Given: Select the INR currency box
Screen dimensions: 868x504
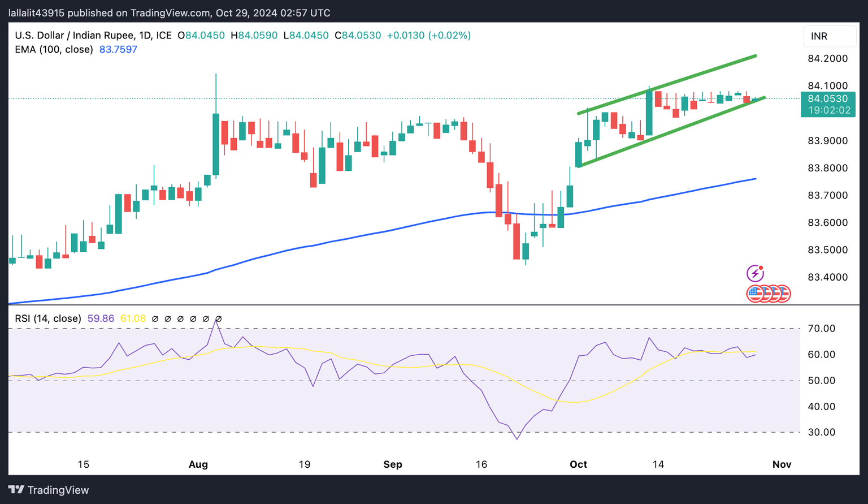Looking at the screenshot, I should 830,36.
